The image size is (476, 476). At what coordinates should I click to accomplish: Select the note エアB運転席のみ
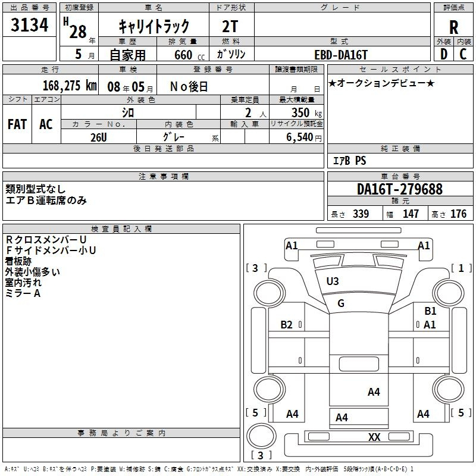coord(46,201)
